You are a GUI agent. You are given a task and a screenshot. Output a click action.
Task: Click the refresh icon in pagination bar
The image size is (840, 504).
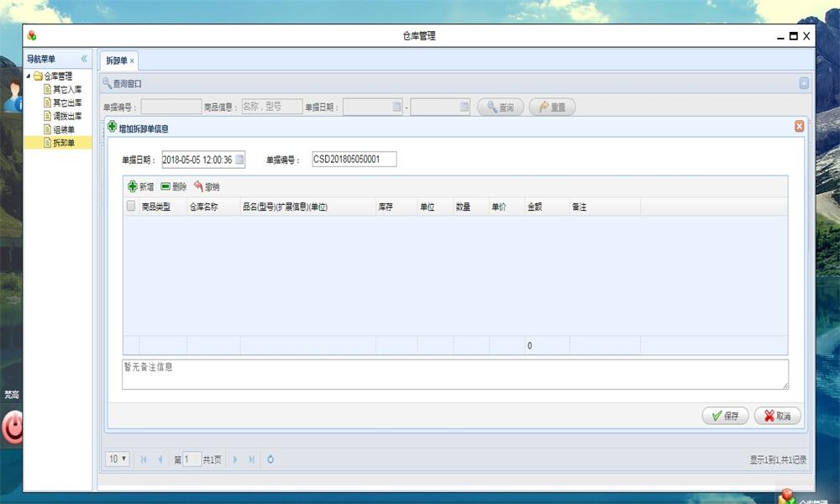(x=270, y=459)
